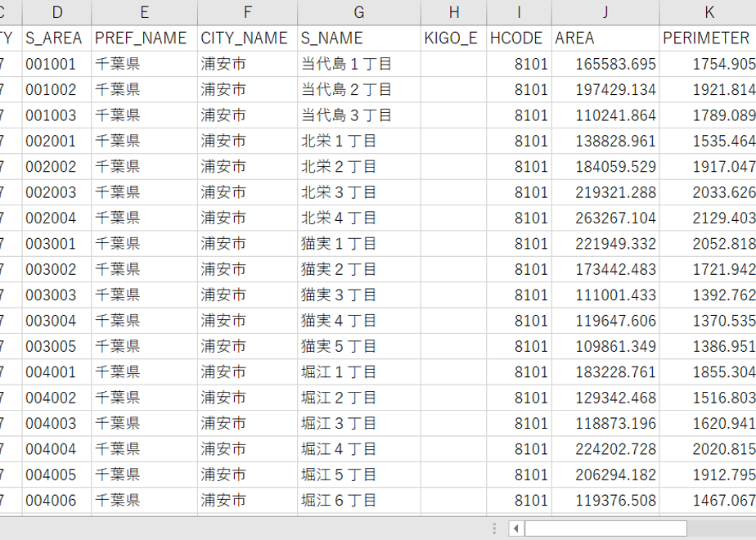The image size is (756, 540).
Task: Select cell with S_AREA 001002
Action: tap(57, 89)
